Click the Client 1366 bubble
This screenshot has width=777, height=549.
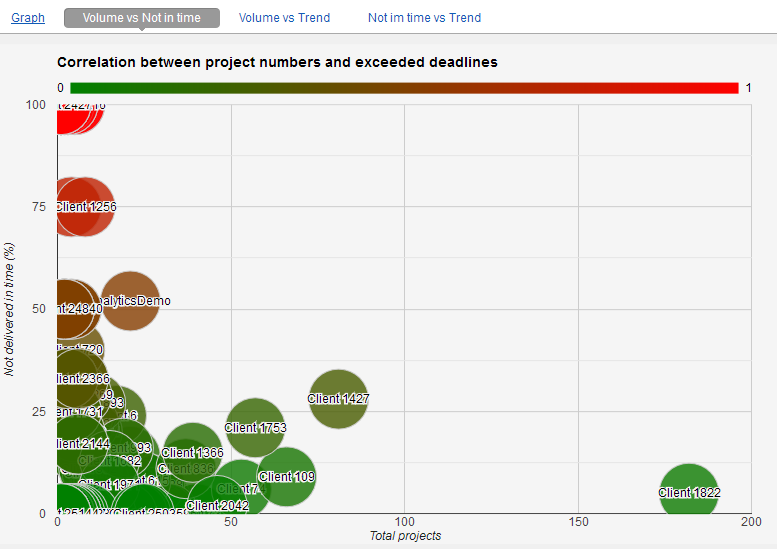pyautogui.click(x=193, y=452)
